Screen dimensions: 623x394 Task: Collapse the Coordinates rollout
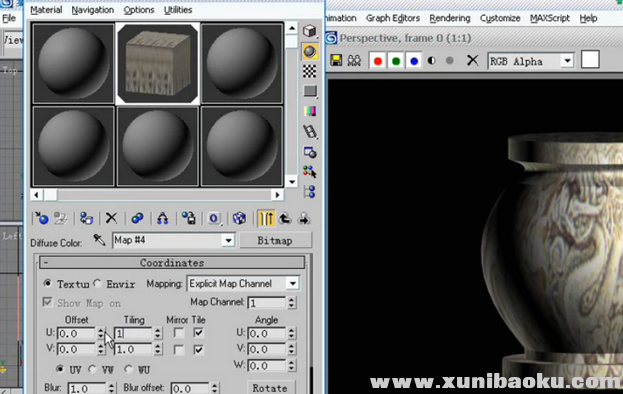pos(172,263)
